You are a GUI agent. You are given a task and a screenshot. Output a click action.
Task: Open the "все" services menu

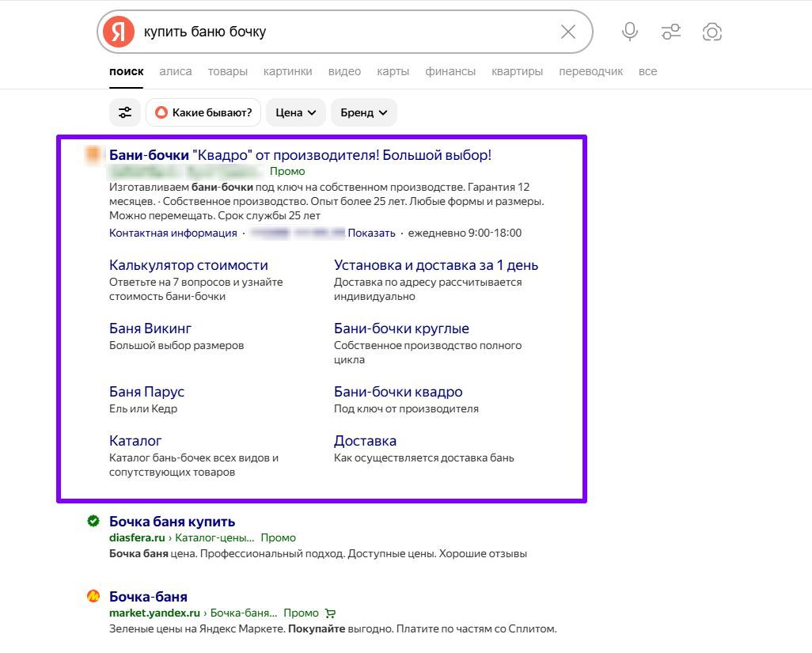[647, 71]
